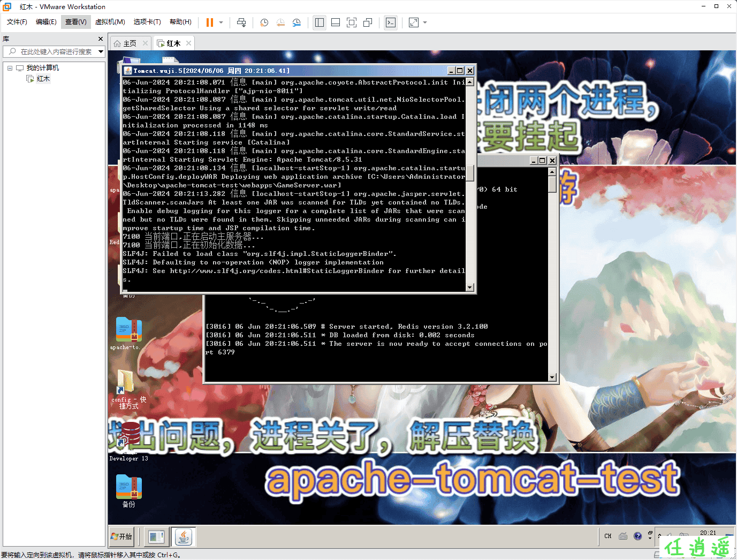Image resolution: width=737 pixels, height=560 pixels.
Task: Click the Stretch guest display icon
Action: [414, 22]
